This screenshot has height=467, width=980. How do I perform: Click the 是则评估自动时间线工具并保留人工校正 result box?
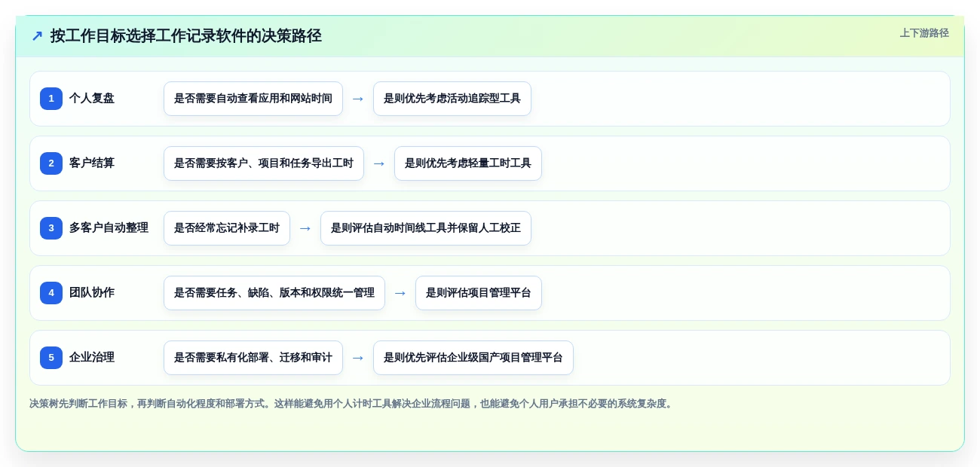(426, 228)
